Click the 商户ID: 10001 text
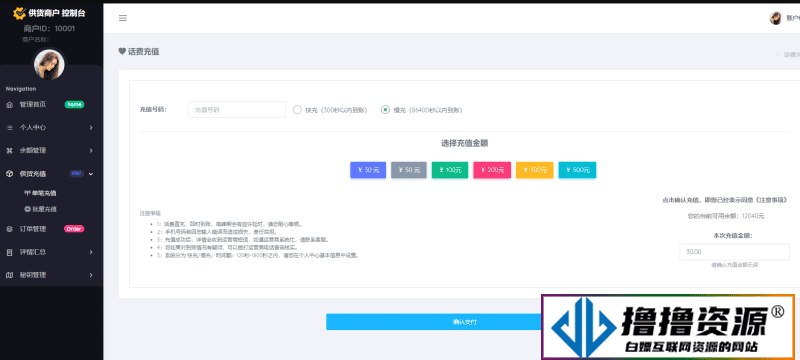This screenshot has width=800, height=360. [x=49, y=29]
